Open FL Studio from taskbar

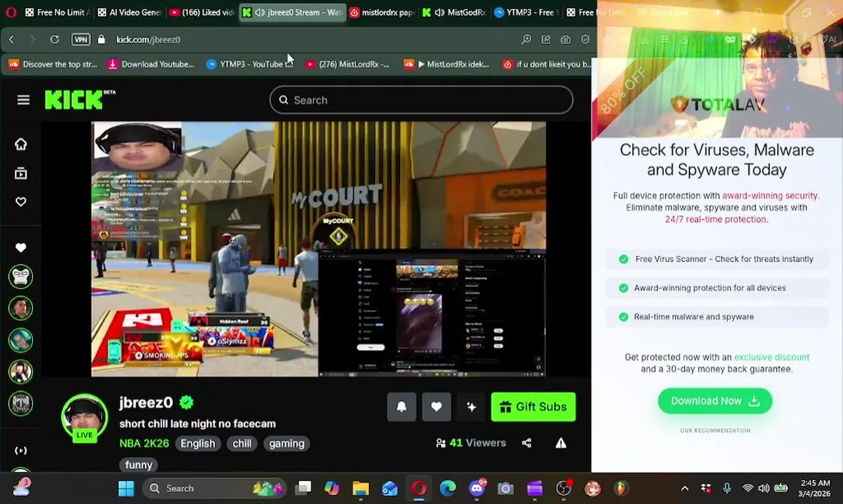pyautogui.click(x=621, y=489)
